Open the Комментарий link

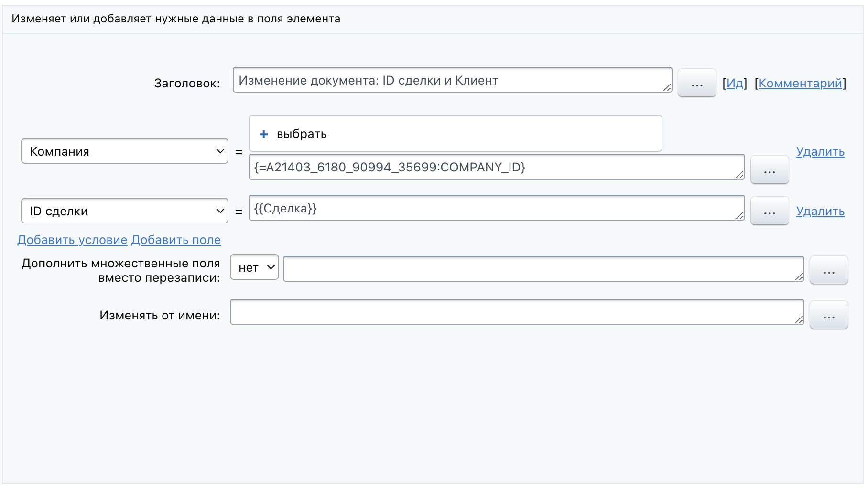(800, 84)
